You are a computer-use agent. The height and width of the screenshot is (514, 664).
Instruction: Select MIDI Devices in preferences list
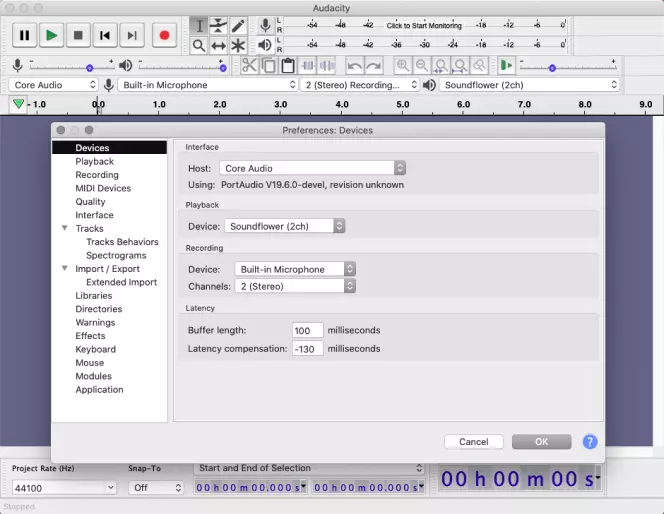(x=103, y=188)
